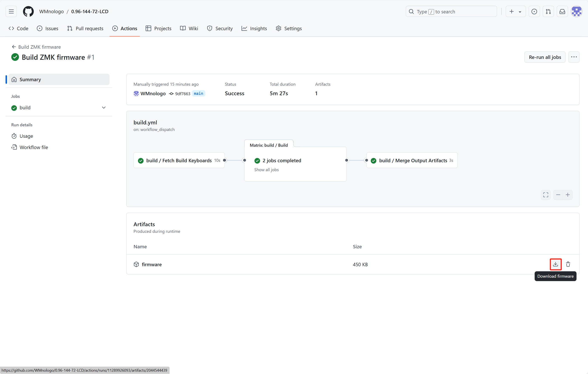Open the Create new plus menu

[516, 11]
